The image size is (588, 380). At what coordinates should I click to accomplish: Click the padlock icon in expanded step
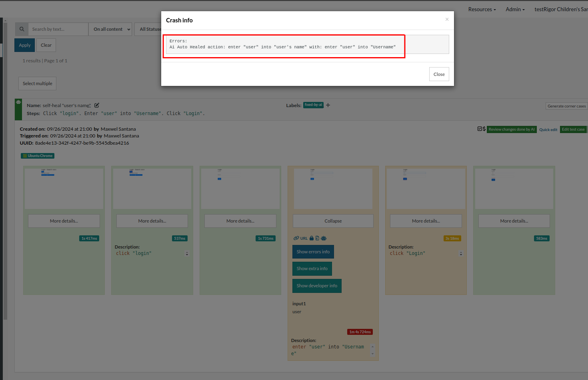(x=312, y=238)
